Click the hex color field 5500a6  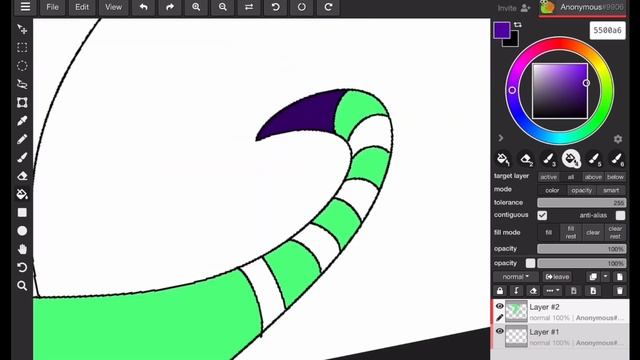point(607,30)
